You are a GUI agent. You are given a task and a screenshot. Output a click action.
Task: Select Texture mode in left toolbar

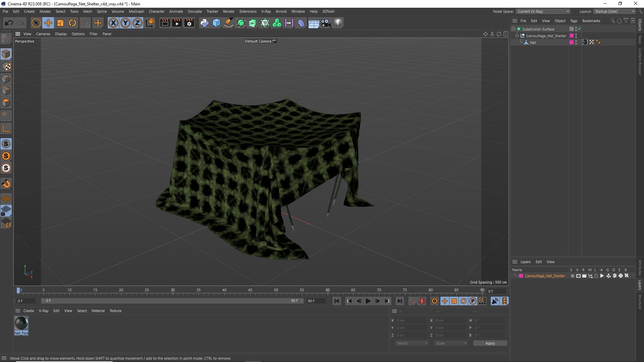(x=6, y=66)
